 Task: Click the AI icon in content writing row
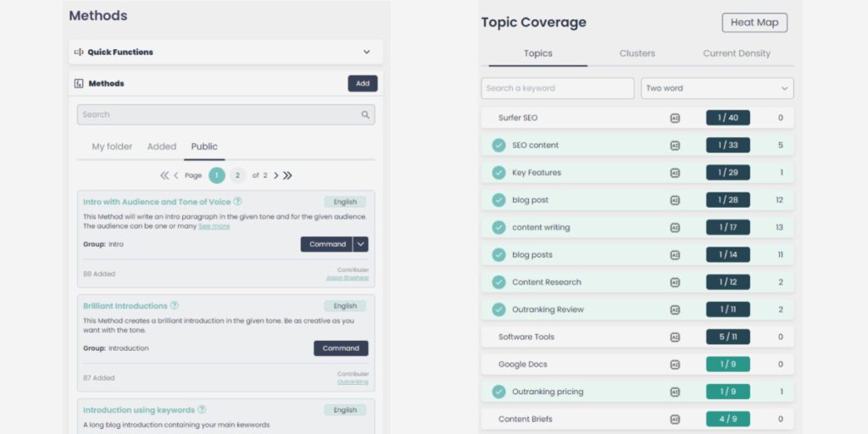pos(675,227)
